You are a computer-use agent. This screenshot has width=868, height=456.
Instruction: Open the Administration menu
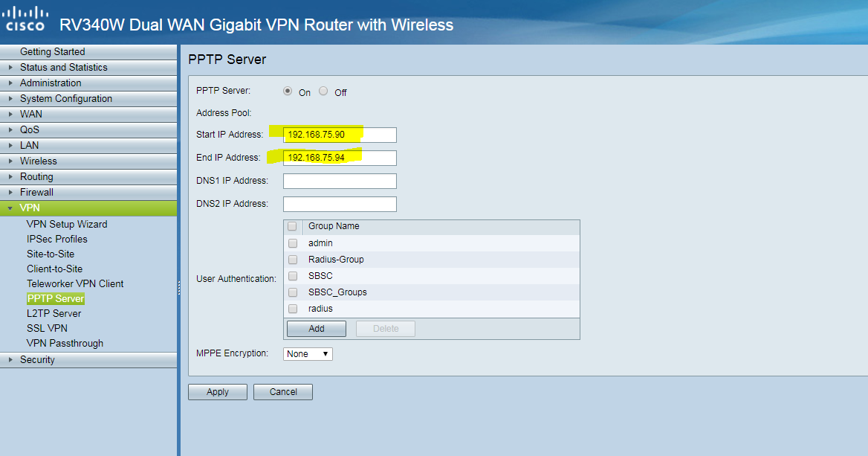coord(88,83)
